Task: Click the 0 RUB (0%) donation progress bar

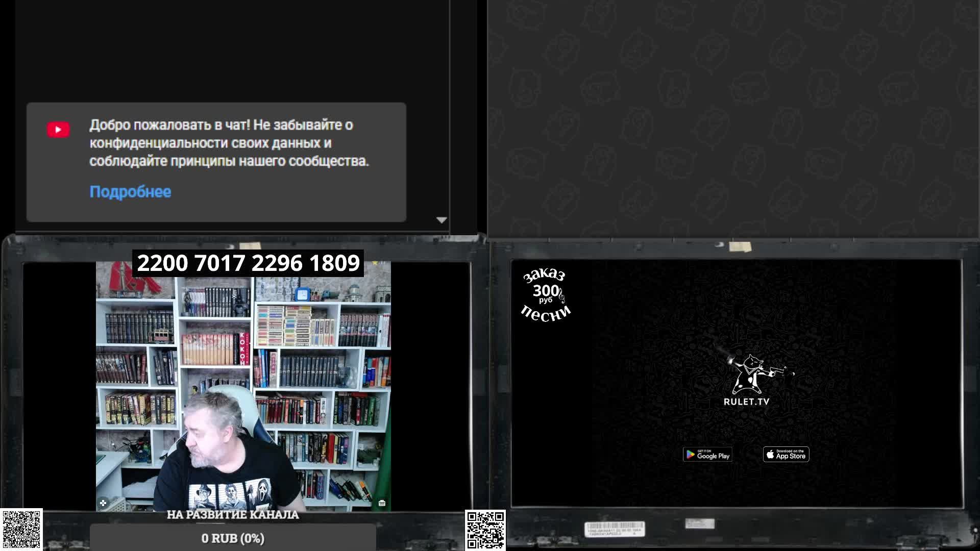Action: pyautogui.click(x=233, y=538)
